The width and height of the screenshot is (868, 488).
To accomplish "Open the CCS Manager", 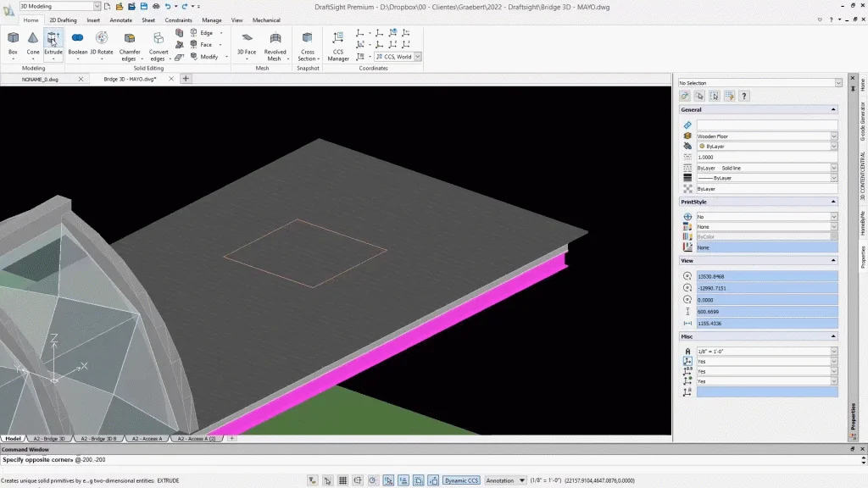I will tap(338, 43).
